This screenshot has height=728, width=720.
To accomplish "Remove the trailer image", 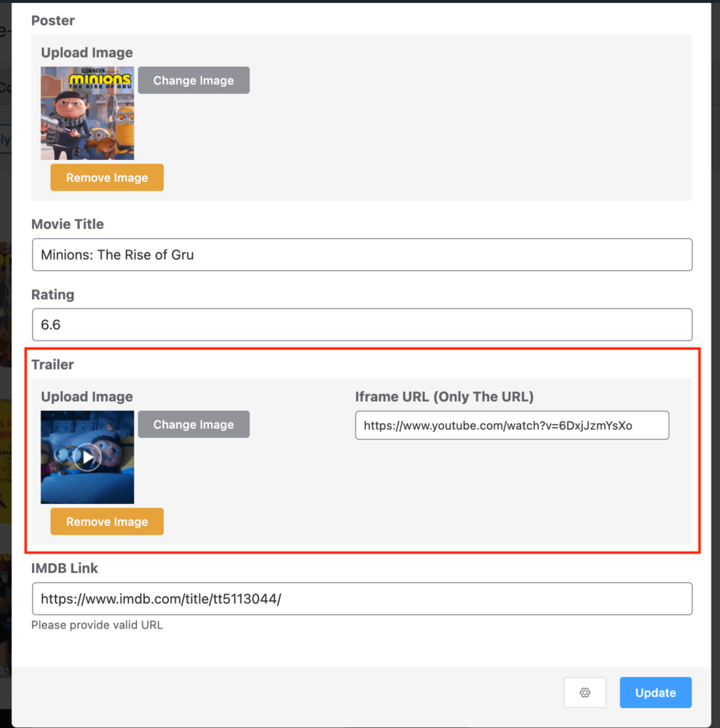I will (107, 521).
